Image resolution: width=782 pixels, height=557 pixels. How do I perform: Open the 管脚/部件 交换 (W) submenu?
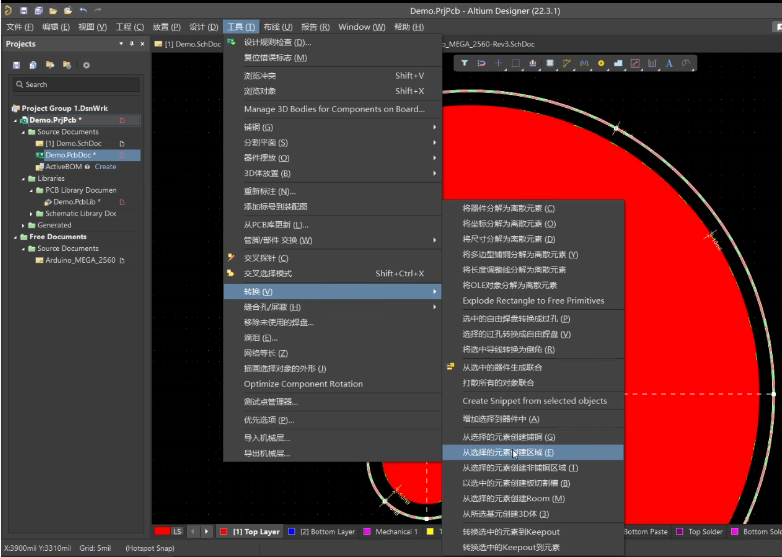coord(333,240)
